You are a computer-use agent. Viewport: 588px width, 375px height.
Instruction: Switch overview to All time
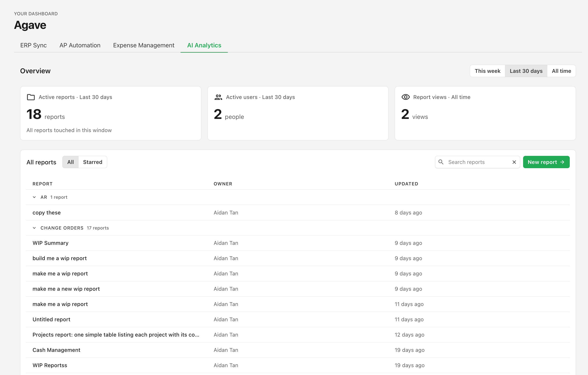[x=561, y=71]
